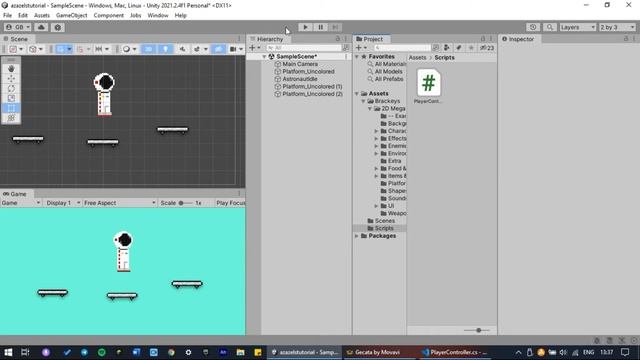Screen dimensions: 640x360
Task: Lock the Project panel
Action: (483, 39)
